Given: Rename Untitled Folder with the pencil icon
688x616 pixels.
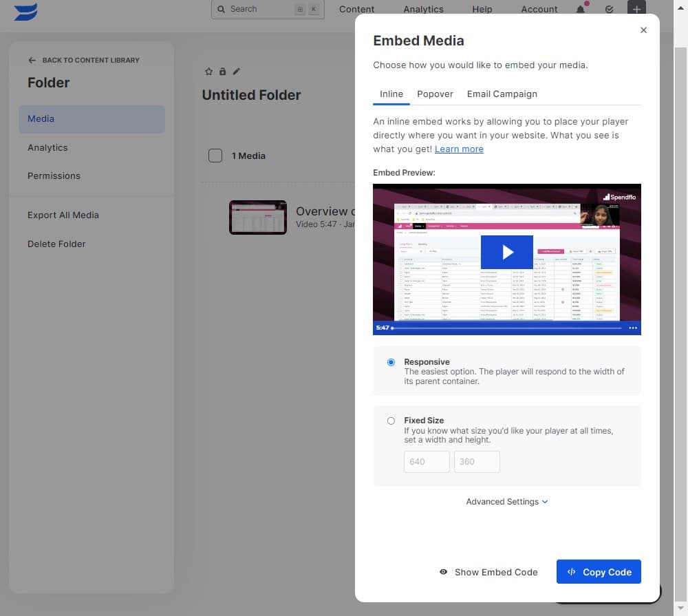Looking at the screenshot, I should [x=236, y=71].
